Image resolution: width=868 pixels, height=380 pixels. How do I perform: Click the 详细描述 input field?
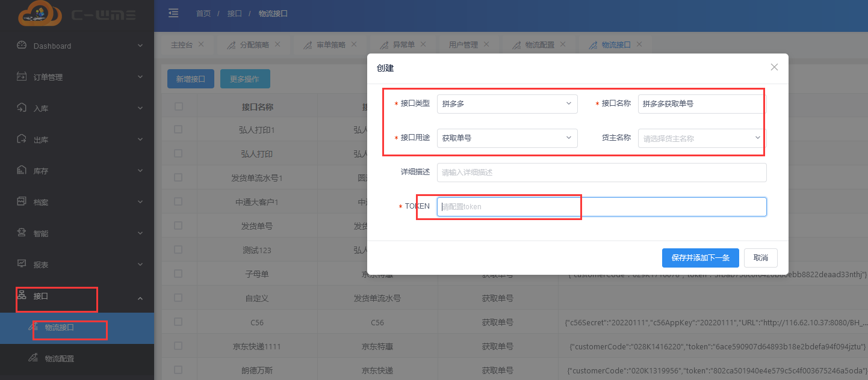pyautogui.click(x=602, y=173)
